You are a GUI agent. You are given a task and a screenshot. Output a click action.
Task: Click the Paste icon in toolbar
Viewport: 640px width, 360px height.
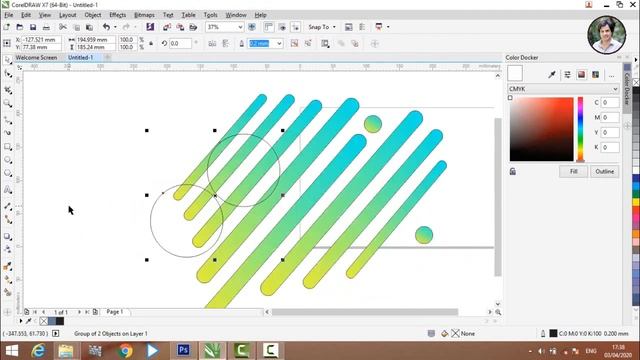pos(89,27)
